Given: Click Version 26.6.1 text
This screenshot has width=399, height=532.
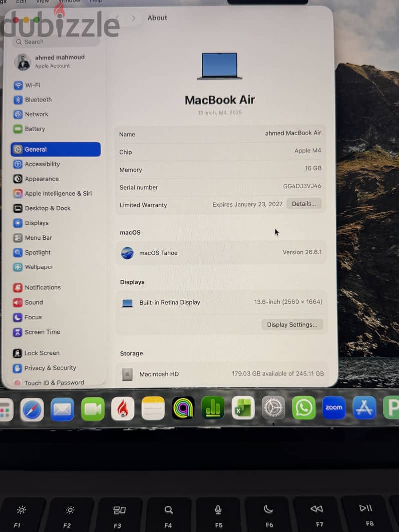Looking at the screenshot, I should tap(302, 252).
